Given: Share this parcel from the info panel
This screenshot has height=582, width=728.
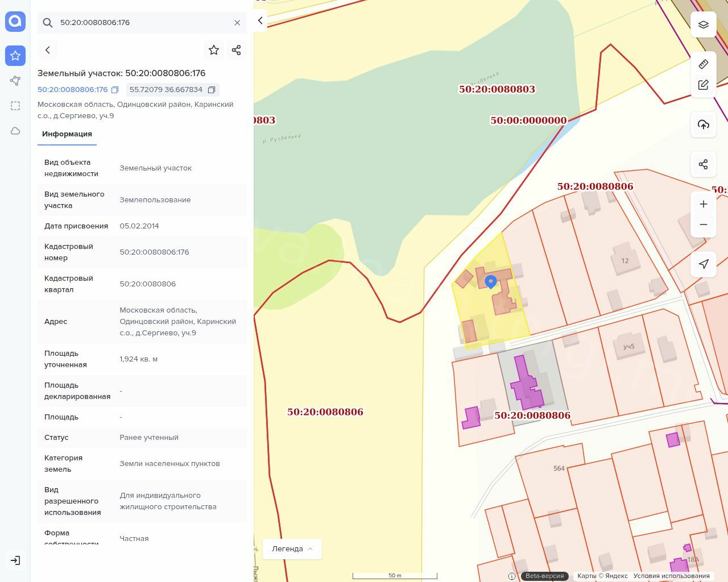Looking at the screenshot, I should tap(237, 50).
